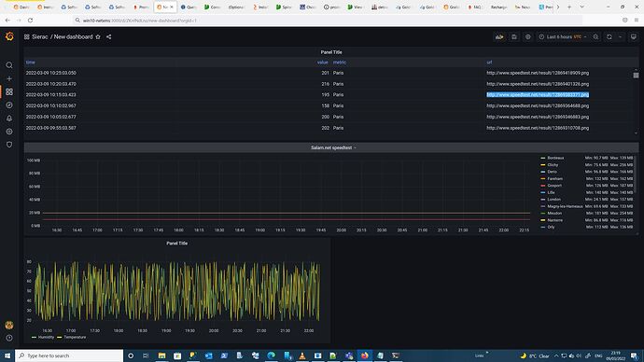Star the New dashboard as favorite
Image resolution: width=644 pixels, height=362 pixels.
98,37
